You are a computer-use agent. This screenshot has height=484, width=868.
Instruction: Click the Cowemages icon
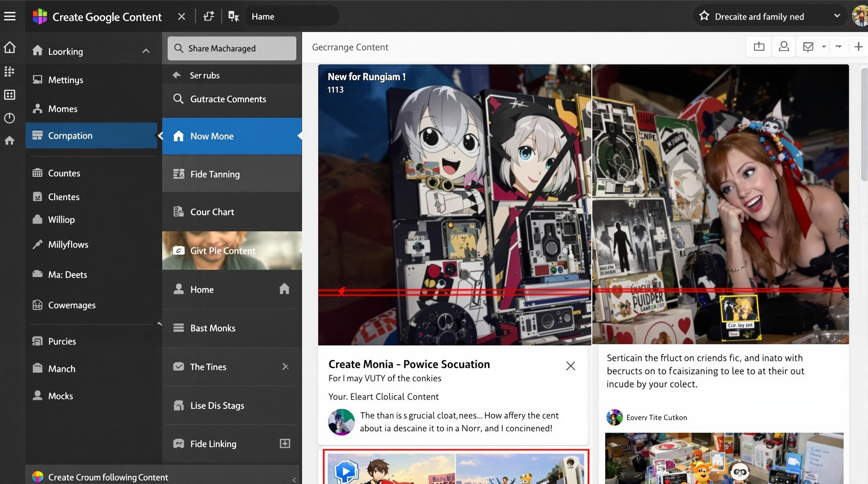[38, 305]
